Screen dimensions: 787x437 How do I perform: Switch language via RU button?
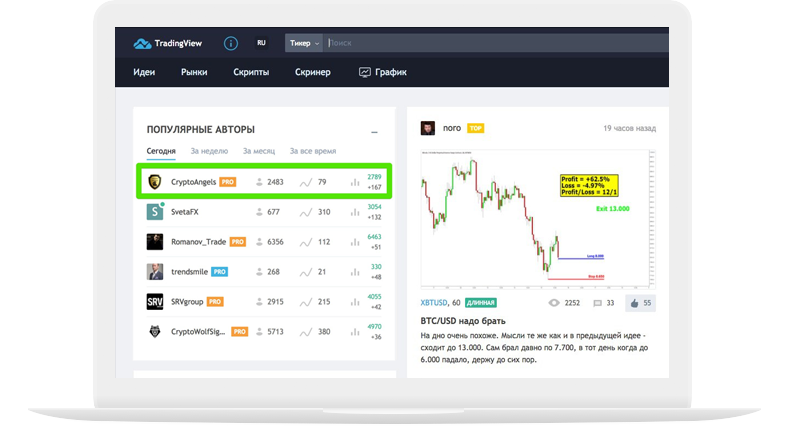point(261,43)
